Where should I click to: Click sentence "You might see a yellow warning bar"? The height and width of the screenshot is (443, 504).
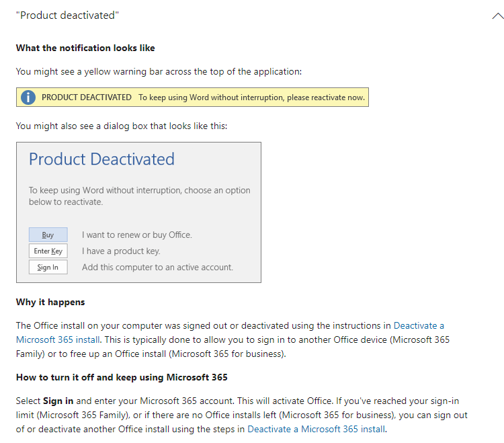pyautogui.click(x=159, y=71)
